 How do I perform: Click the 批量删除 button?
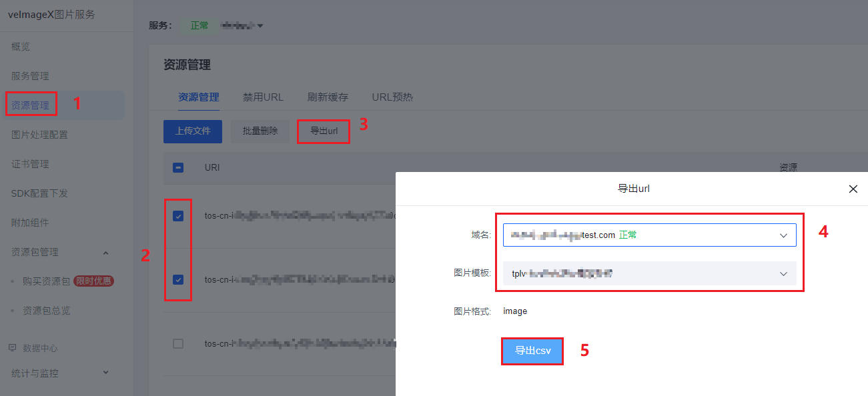(x=260, y=131)
